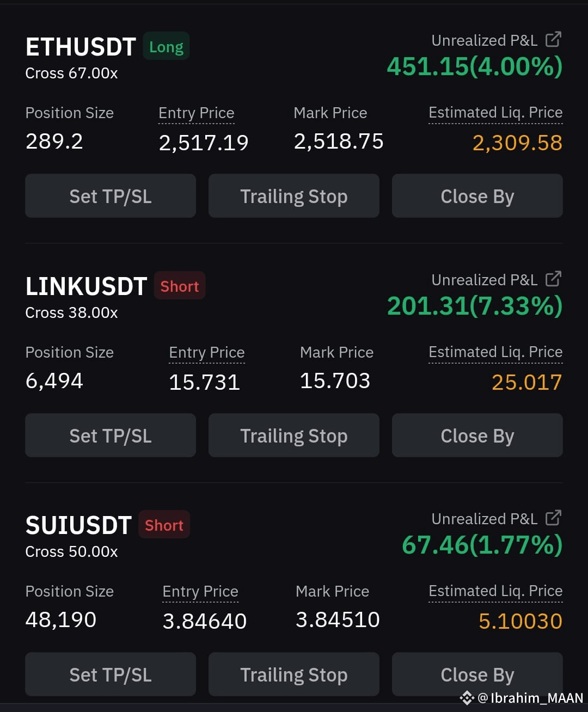Tap LINKUSDT Estimated Liq. Price label

pos(495,353)
